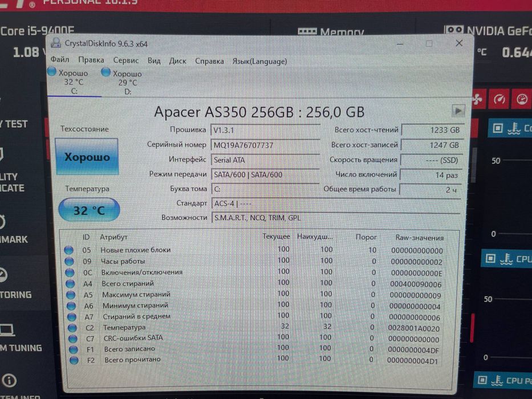Click the laptop icon above M TUNING

tap(7, 329)
